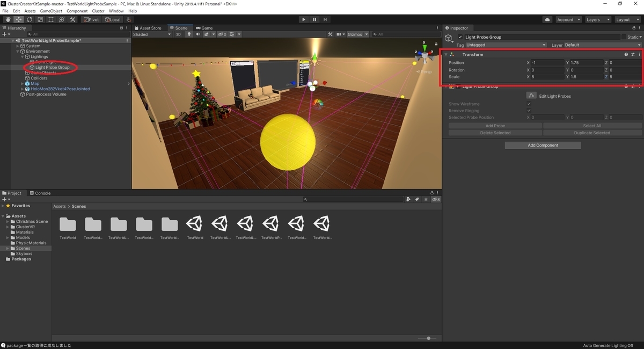Switch to the Console tab
The image size is (644, 349).
tap(40, 193)
